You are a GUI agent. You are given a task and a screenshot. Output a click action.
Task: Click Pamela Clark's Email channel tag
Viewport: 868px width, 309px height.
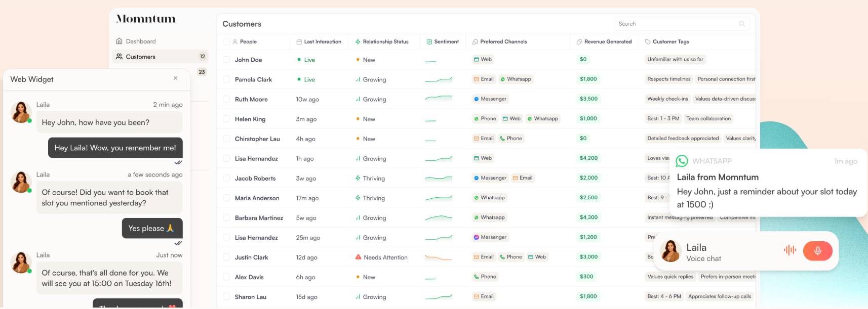[x=484, y=79]
